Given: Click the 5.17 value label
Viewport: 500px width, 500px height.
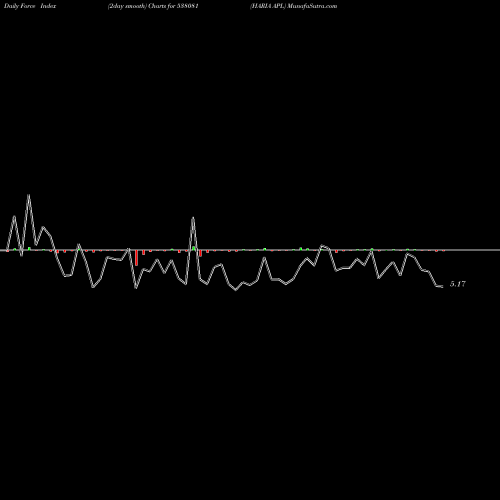Looking at the screenshot, I should tap(458, 284).
